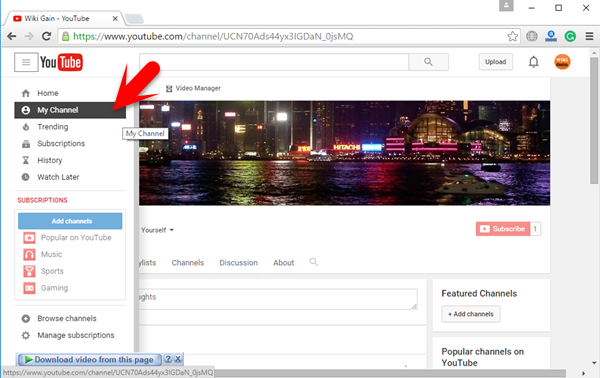Open Home in the sidebar
The width and height of the screenshot is (600, 378).
coord(70,93)
